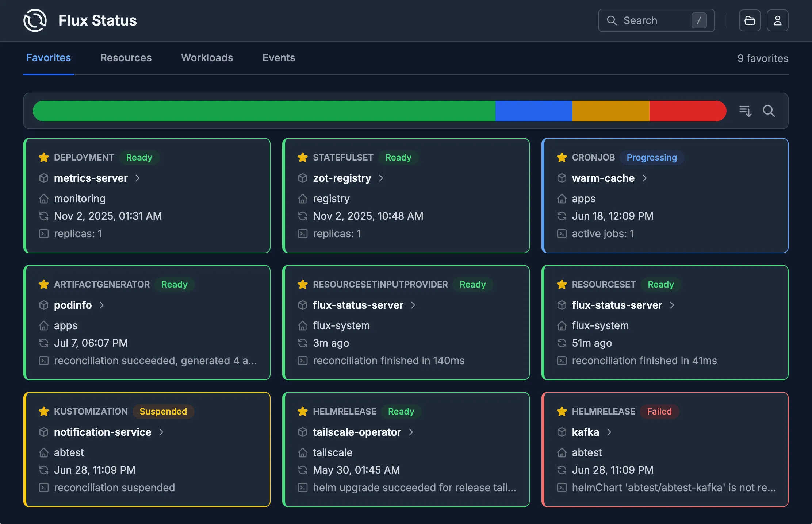This screenshot has width=812, height=524.
Task: Click reconcile icon beside May 30, 01:45 AM
Action: [303, 470]
